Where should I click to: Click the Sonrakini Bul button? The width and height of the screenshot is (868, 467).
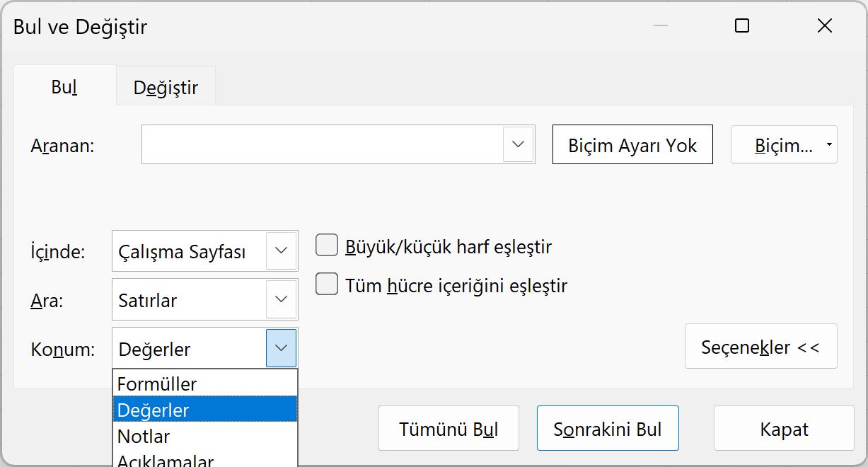pyautogui.click(x=608, y=429)
